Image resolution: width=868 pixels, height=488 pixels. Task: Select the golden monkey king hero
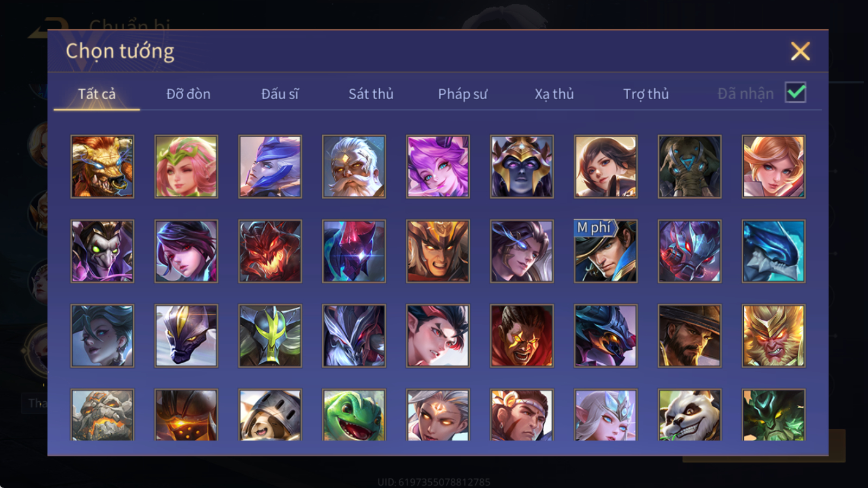tap(773, 336)
